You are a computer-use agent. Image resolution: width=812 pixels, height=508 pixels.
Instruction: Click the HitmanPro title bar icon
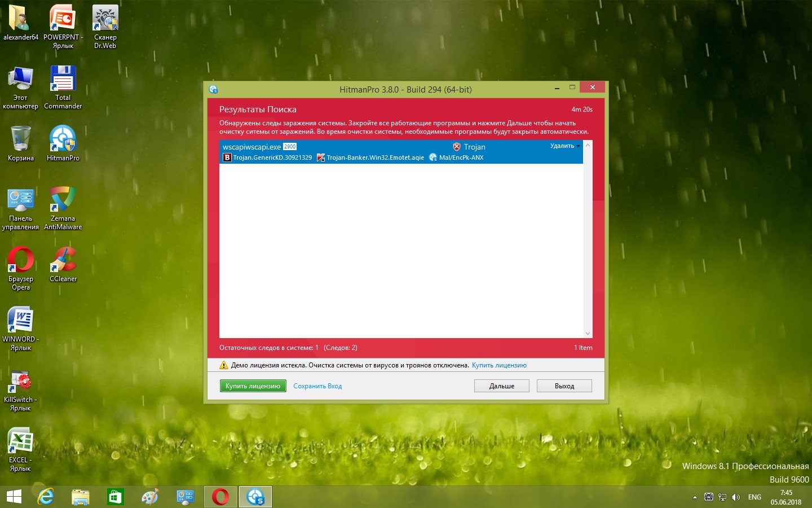pos(213,89)
